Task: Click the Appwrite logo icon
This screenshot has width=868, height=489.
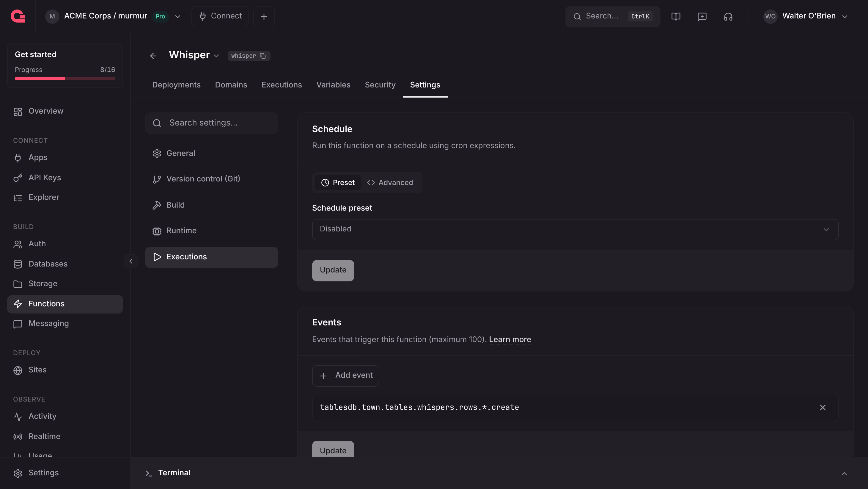Action: coord(18,16)
